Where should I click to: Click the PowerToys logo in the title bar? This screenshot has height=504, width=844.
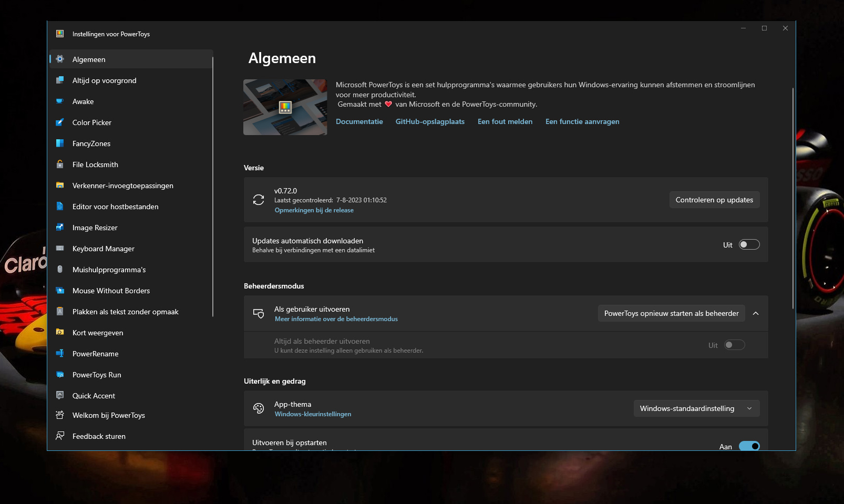click(x=60, y=34)
